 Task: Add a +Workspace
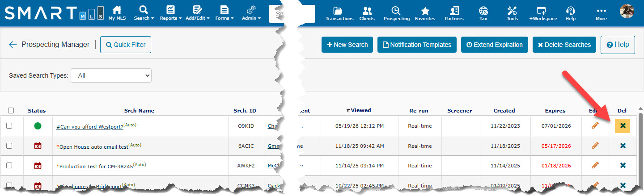coord(543,13)
